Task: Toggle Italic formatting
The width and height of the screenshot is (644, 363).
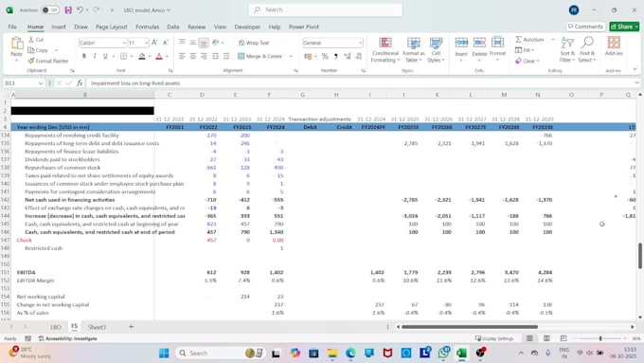Action: pos(95,56)
